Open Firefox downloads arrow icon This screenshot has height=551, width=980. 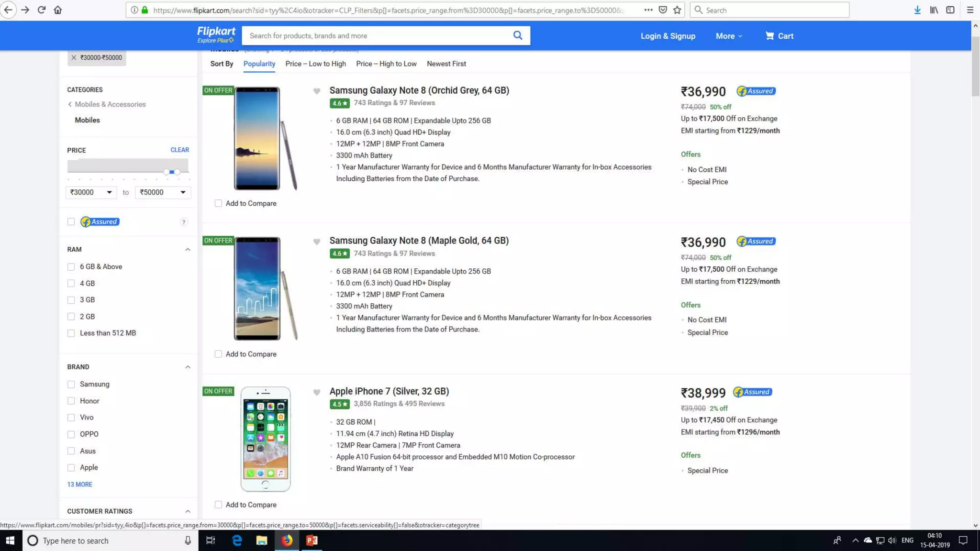(x=917, y=10)
